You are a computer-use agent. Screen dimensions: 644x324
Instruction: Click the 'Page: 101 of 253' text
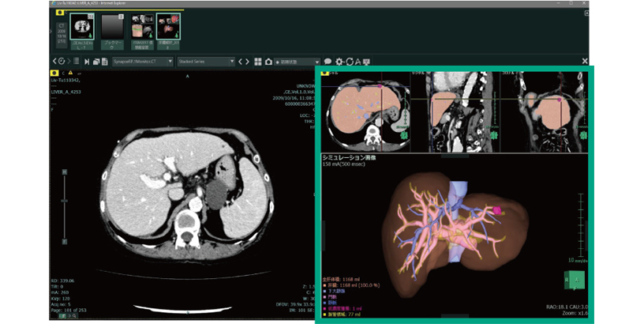pyautogui.click(x=69, y=311)
